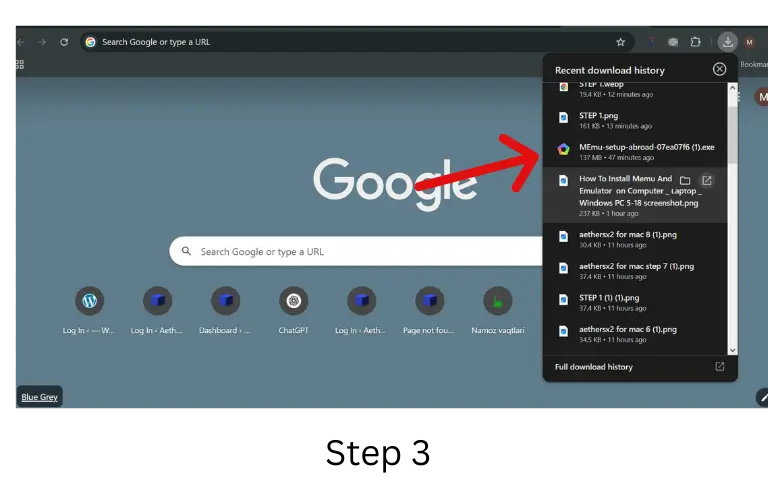Viewport: 768px width, 480px height.
Task: Open STEP 1.png download entry
Action: point(635,120)
